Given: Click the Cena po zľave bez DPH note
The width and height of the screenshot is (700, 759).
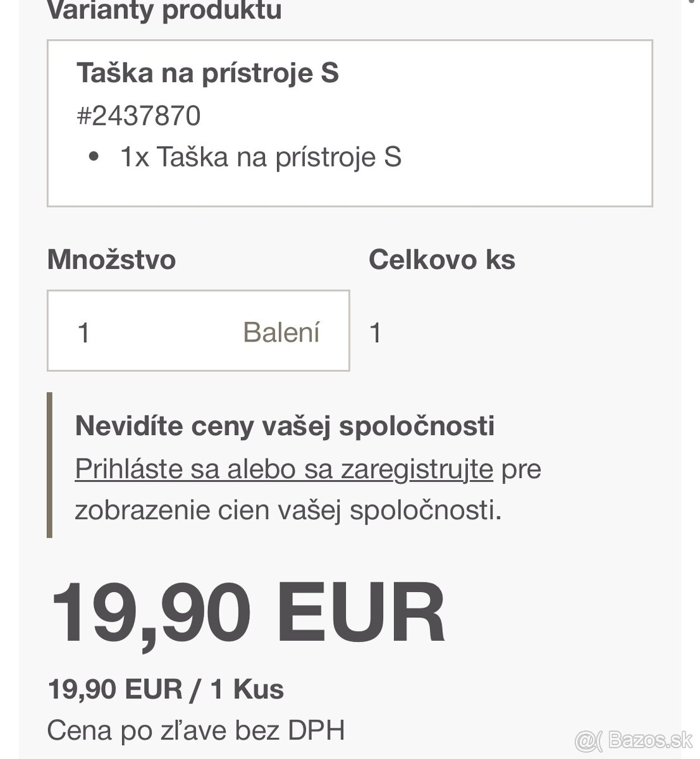Looking at the screenshot, I should click(x=196, y=731).
